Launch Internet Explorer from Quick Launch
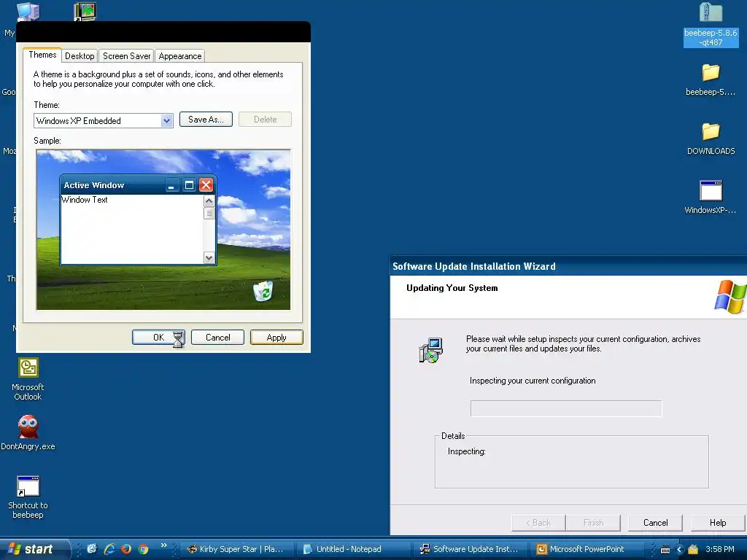Image resolution: width=747 pixels, height=560 pixels. coord(109,549)
